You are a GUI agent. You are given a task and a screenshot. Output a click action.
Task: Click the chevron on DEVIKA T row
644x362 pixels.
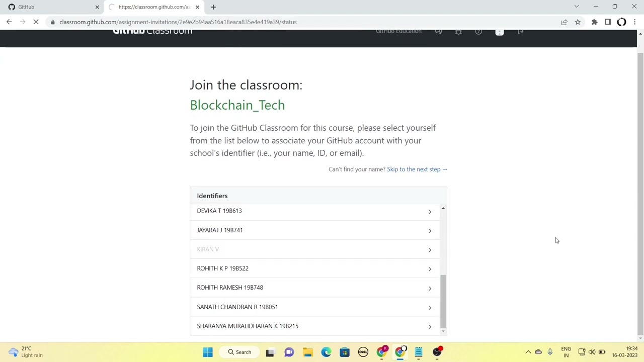tap(430, 212)
